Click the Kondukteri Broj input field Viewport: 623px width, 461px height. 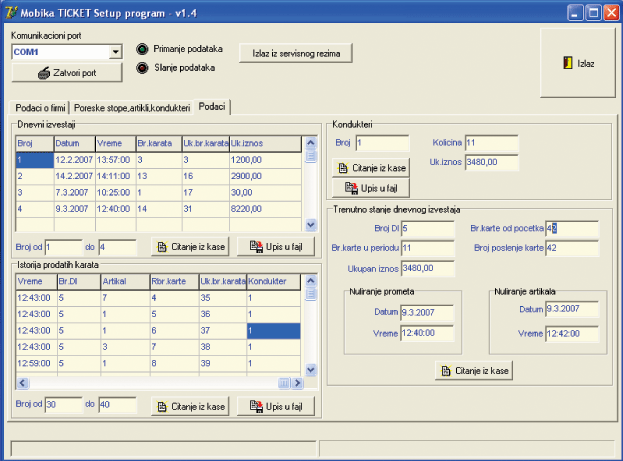[x=382, y=143]
